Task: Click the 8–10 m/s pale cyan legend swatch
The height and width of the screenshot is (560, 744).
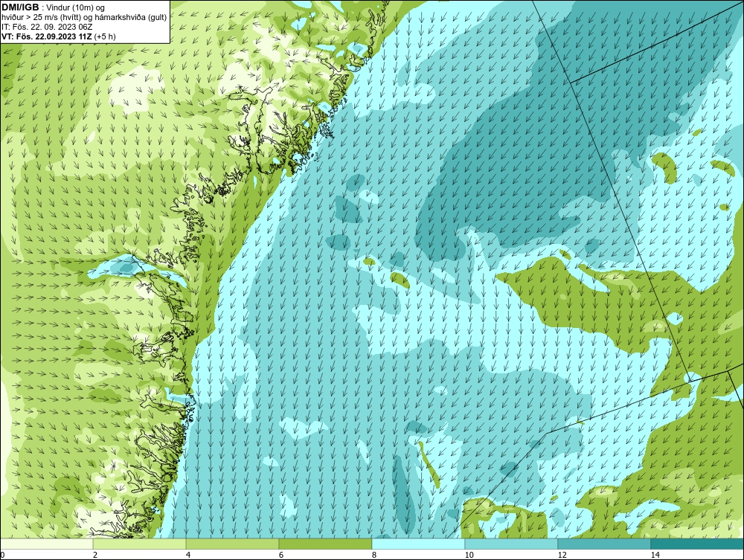Action: 418,544
